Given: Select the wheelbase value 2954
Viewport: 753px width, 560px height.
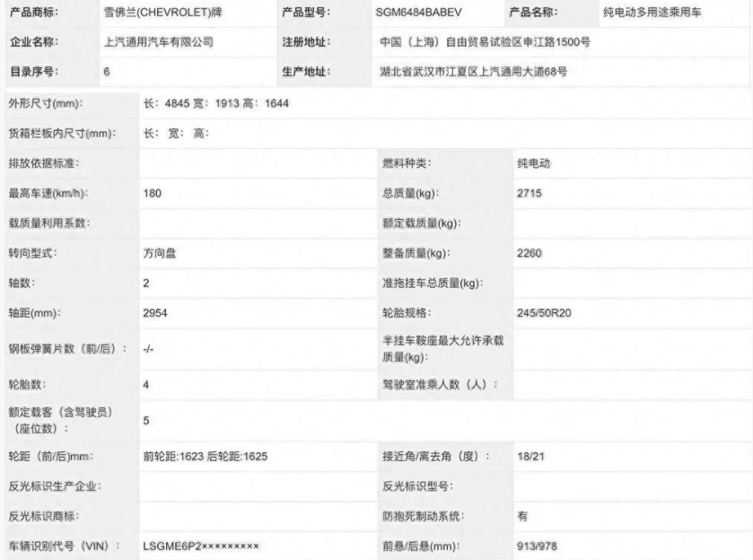Looking at the screenshot, I should (x=155, y=313).
